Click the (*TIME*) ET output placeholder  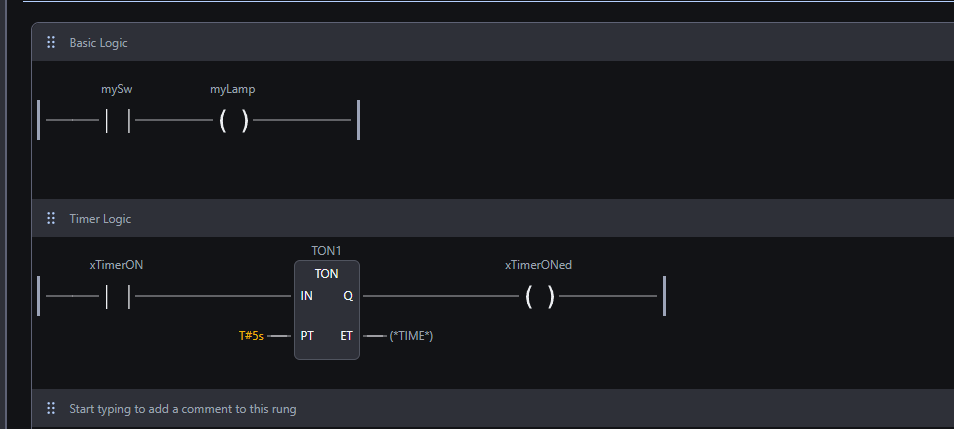[x=411, y=336]
